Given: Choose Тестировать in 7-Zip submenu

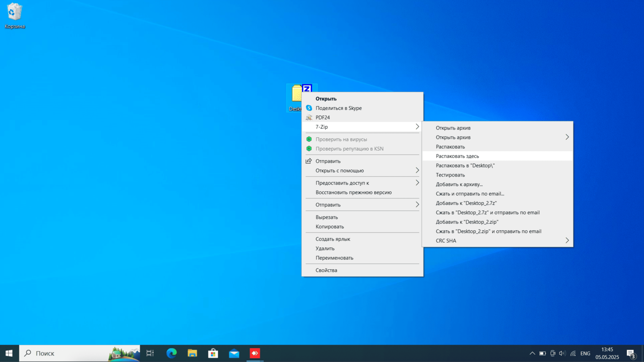Looking at the screenshot, I should point(497,175).
